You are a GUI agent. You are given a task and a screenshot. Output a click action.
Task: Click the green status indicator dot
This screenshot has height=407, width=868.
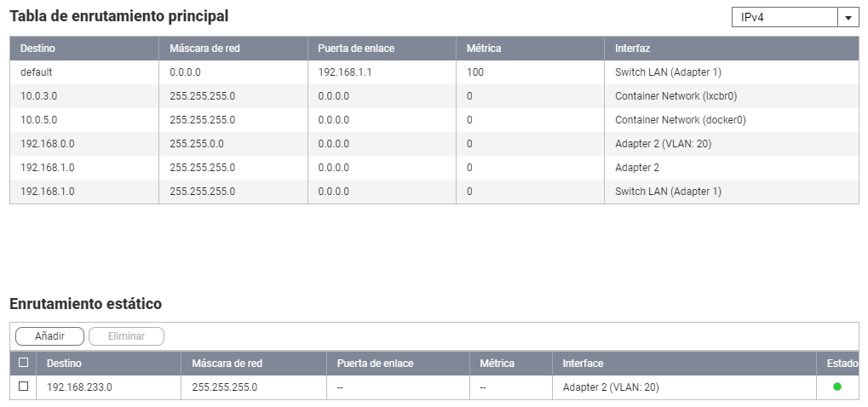(x=836, y=387)
